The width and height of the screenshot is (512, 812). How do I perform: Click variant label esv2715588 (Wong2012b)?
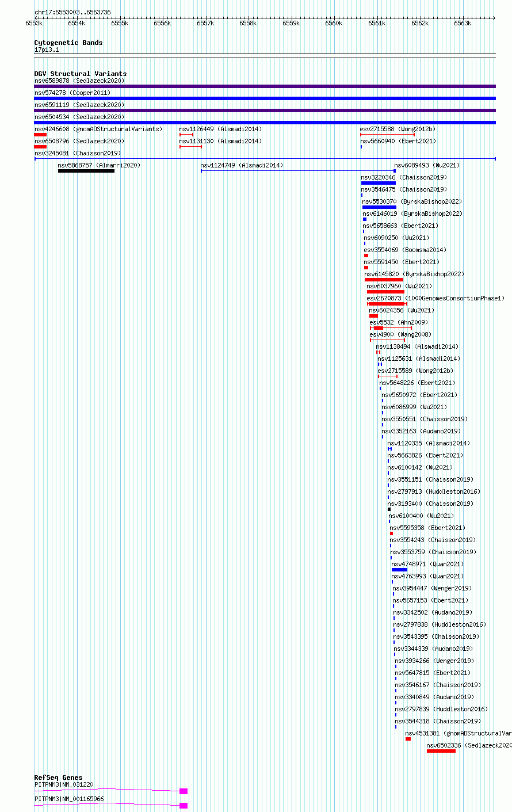coord(398,129)
